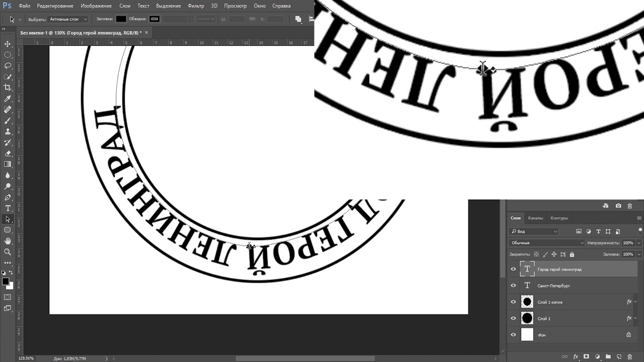The width and height of the screenshot is (644, 362).
Task: Toggle lock transparent pixels
Action: click(x=536, y=254)
